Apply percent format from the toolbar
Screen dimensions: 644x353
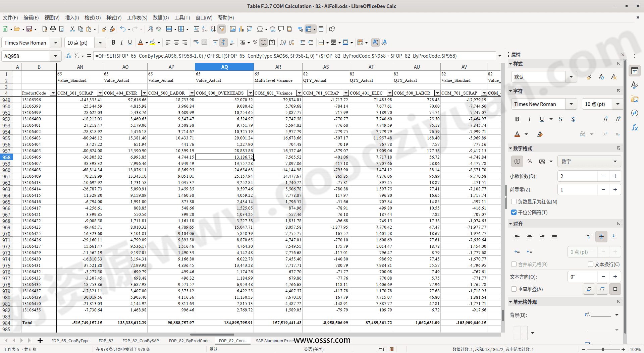255,42
